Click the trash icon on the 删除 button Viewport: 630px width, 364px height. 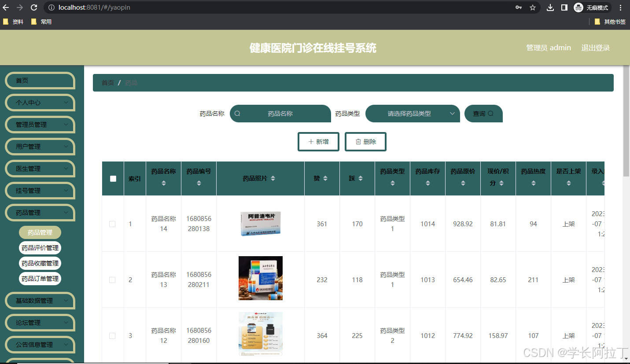pos(357,141)
